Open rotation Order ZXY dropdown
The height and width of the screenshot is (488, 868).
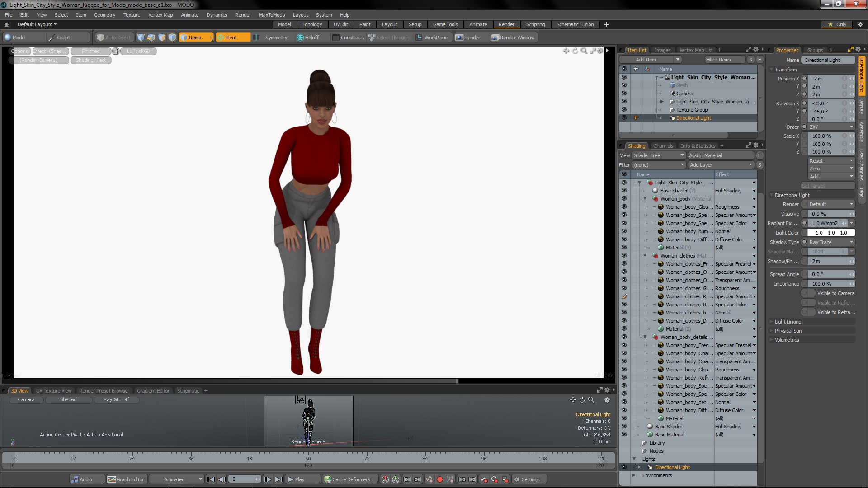(831, 127)
